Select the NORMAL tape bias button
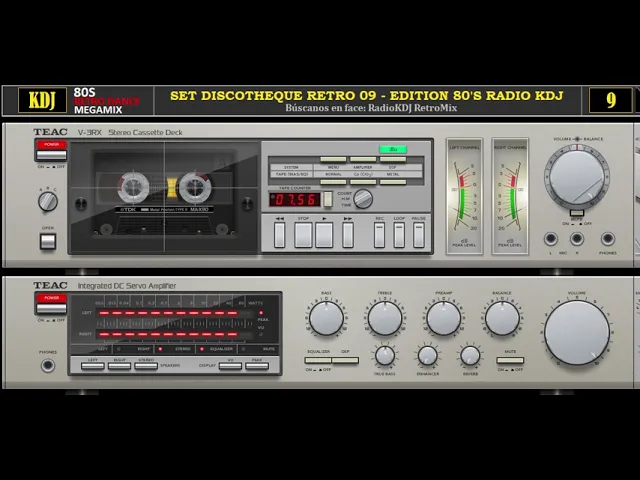The width and height of the screenshot is (640, 480). (x=333, y=182)
